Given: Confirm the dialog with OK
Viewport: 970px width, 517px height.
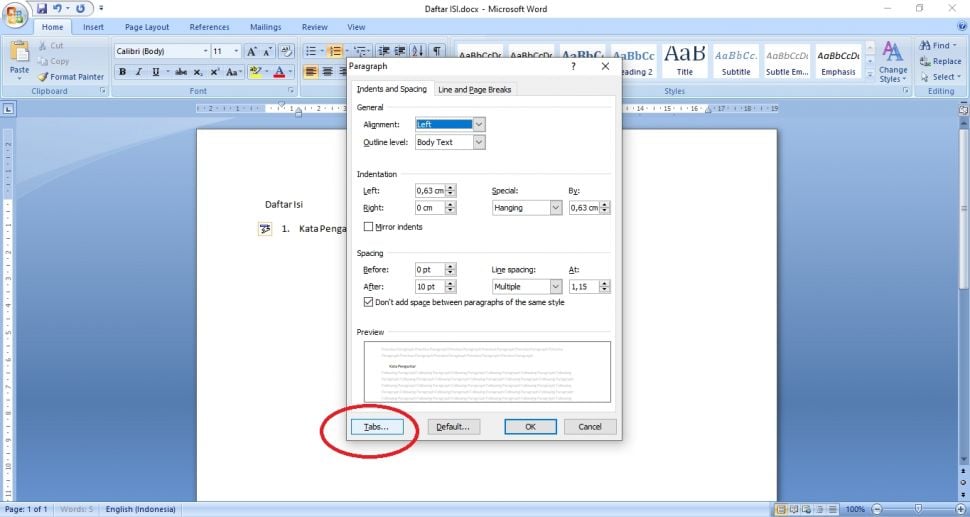Looking at the screenshot, I should (x=530, y=426).
